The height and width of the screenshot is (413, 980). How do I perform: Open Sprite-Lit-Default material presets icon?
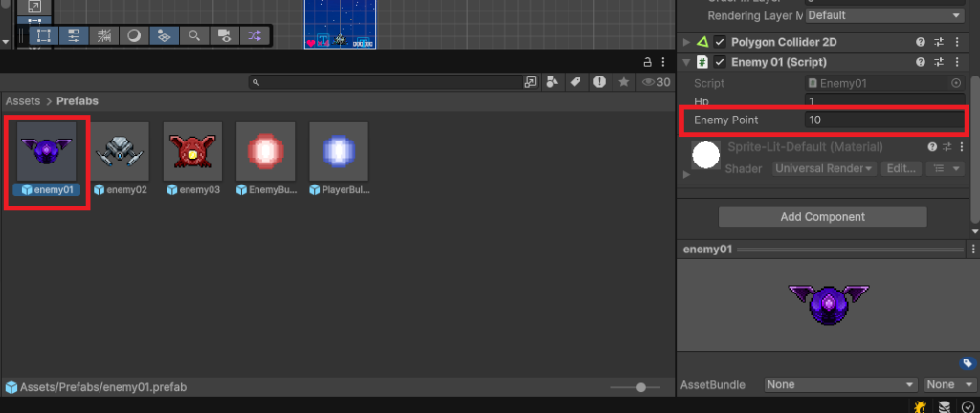(947, 147)
